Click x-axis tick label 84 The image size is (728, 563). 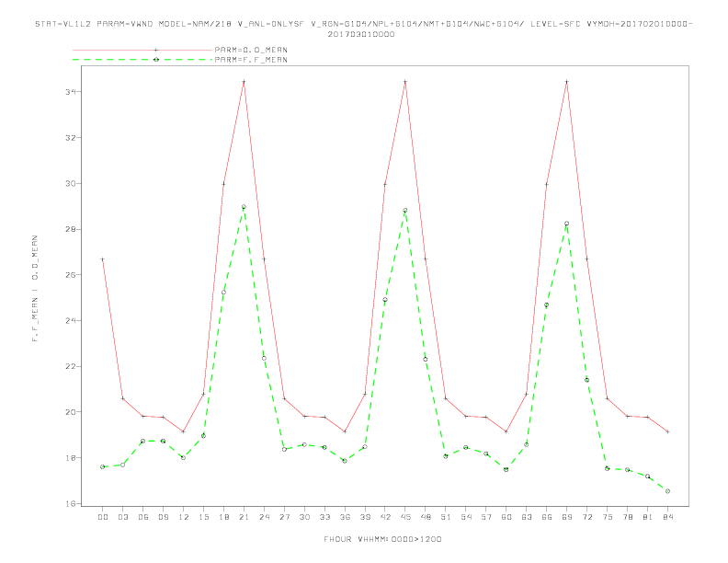(667, 517)
